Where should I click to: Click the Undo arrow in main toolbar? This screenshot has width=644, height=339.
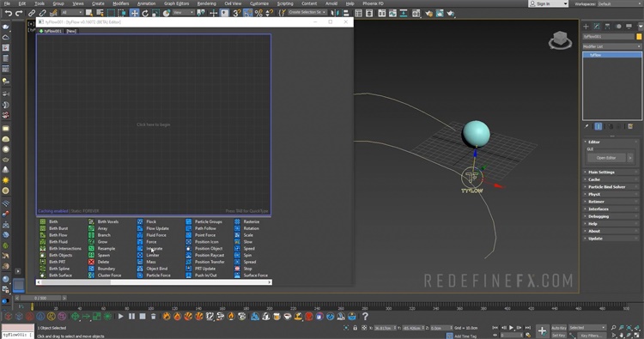pos(9,13)
